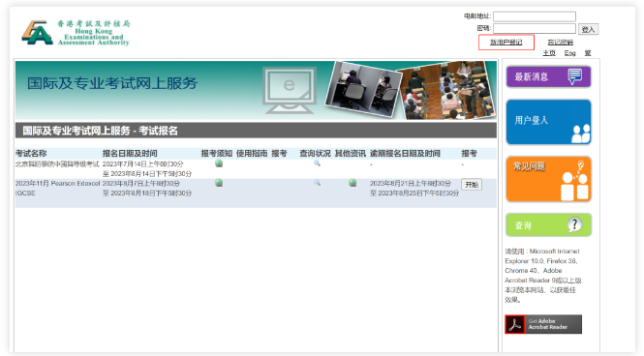Open the 最新消息 purple panel

(548, 76)
